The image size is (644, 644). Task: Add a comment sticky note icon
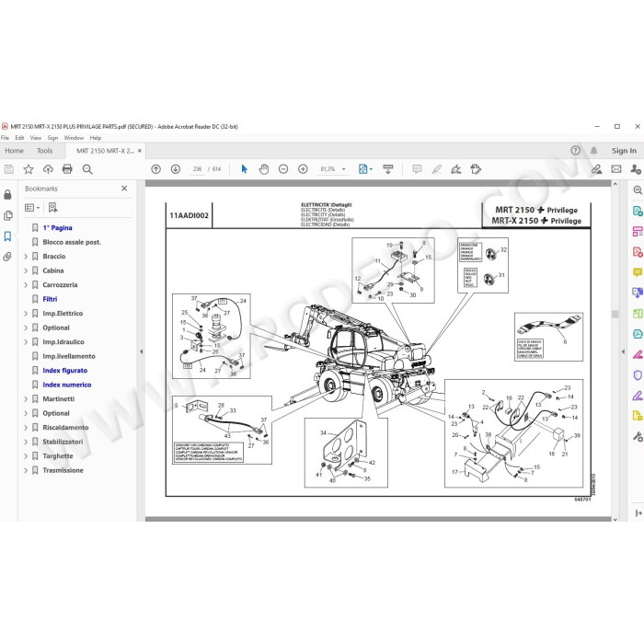[417, 169]
